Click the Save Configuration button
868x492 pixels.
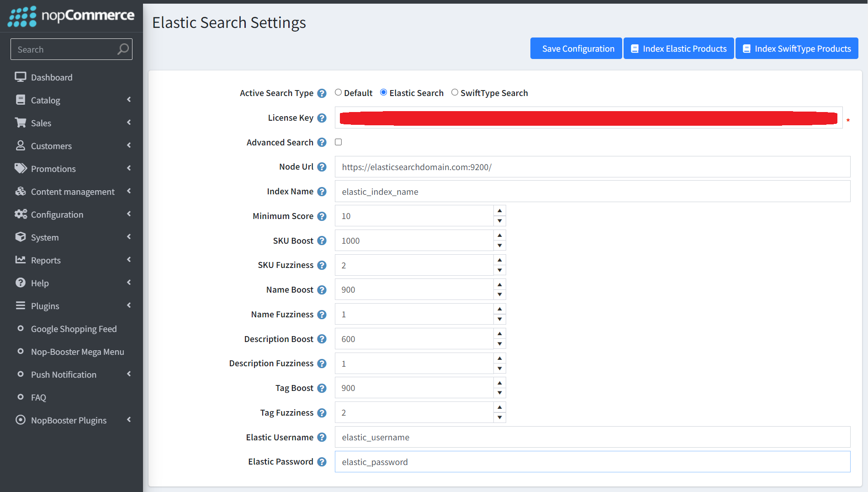(576, 48)
